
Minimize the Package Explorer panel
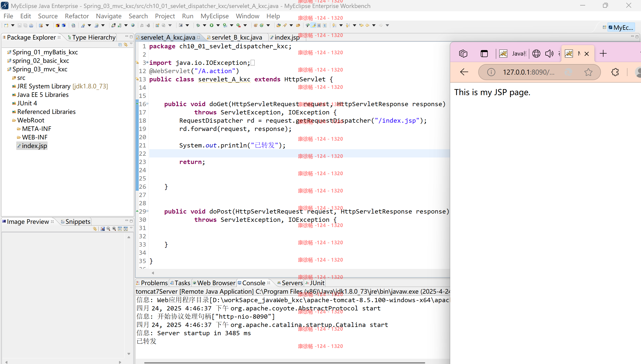tap(126, 37)
